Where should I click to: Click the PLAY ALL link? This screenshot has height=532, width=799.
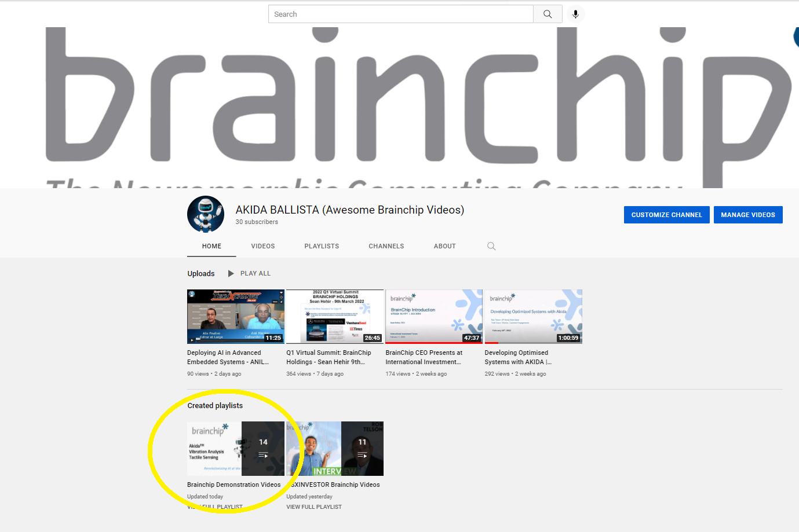(x=256, y=273)
